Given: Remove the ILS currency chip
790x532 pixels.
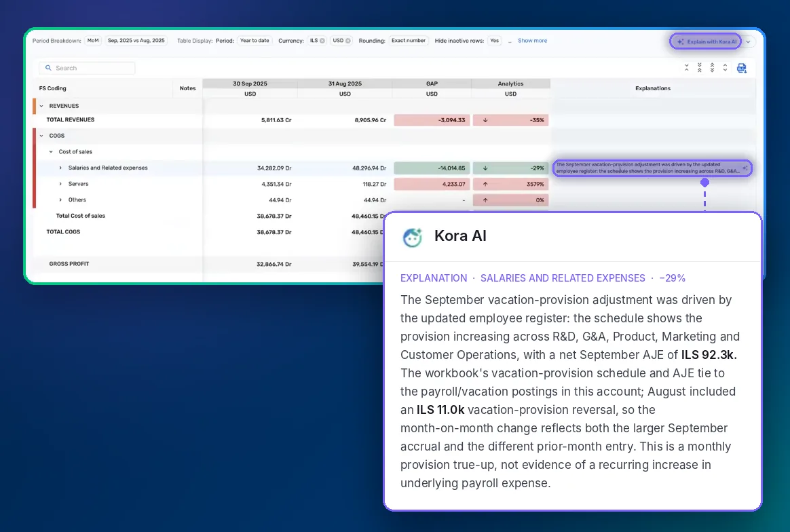Looking at the screenshot, I should point(322,41).
